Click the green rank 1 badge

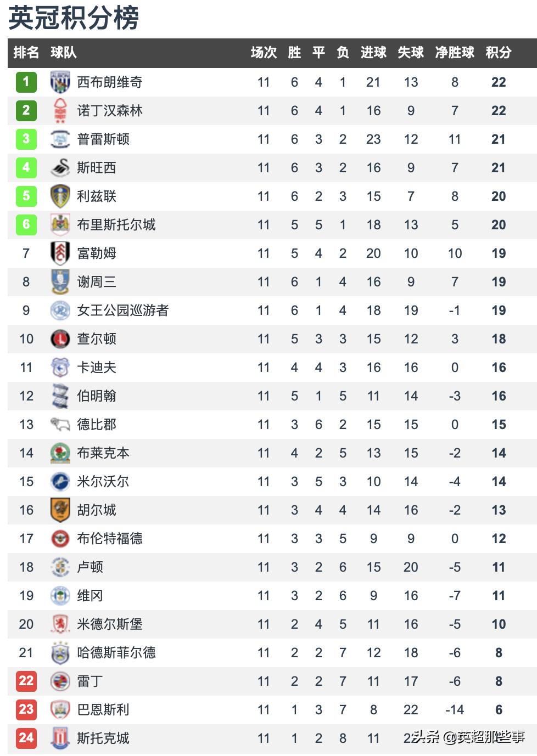(x=26, y=82)
